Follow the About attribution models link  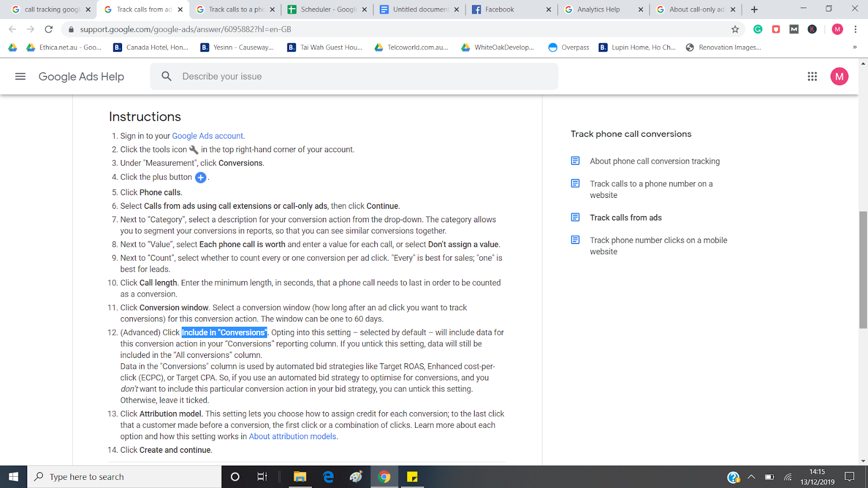click(292, 436)
